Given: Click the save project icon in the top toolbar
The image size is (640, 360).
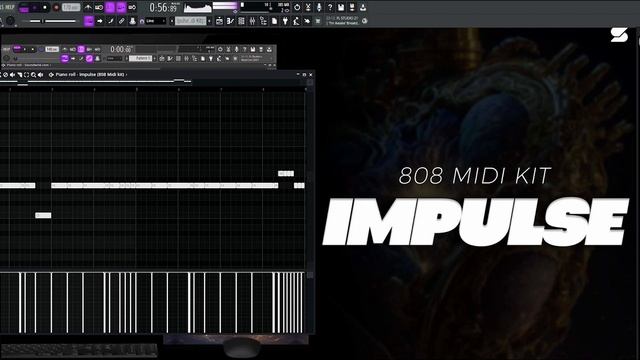Looking at the screenshot, I should point(341,7).
